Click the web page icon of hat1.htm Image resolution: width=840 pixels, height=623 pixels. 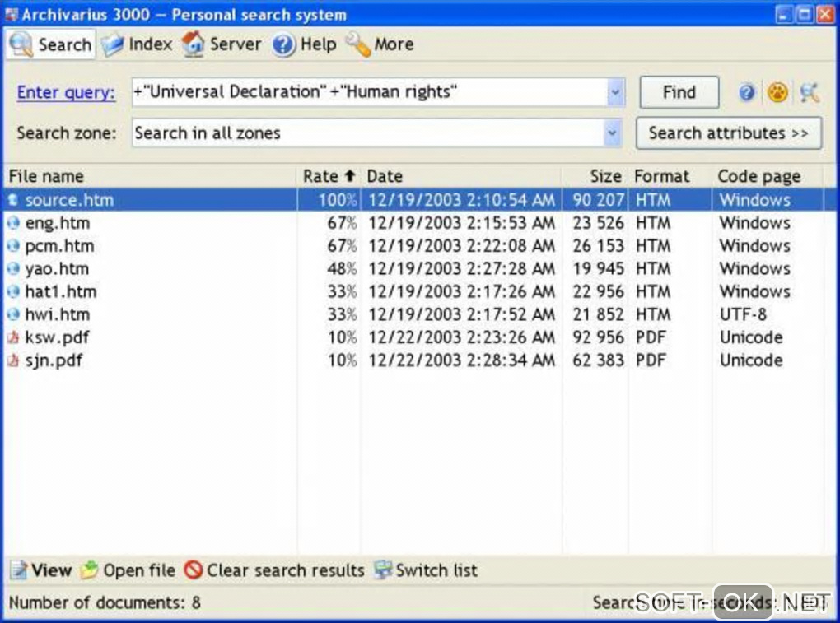pyautogui.click(x=13, y=291)
